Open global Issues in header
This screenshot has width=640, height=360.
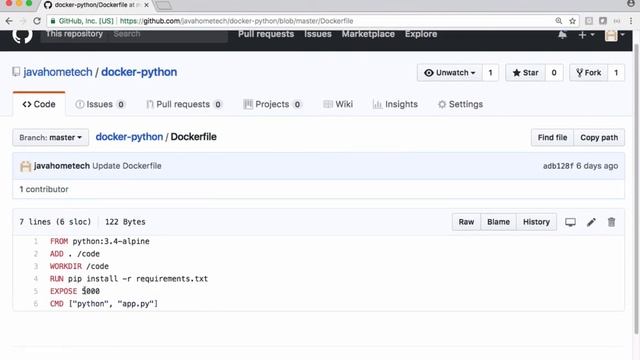[318, 34]
